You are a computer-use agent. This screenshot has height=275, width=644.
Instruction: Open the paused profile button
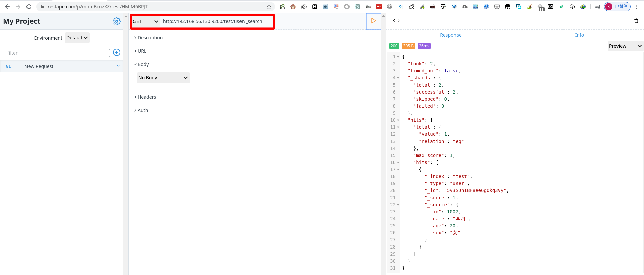618,7
